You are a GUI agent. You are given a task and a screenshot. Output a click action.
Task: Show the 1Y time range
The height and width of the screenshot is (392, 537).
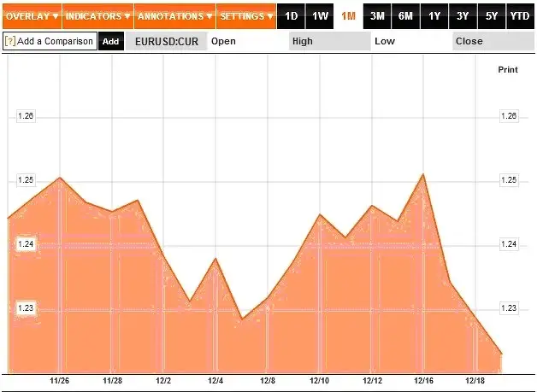coord(434,16)
